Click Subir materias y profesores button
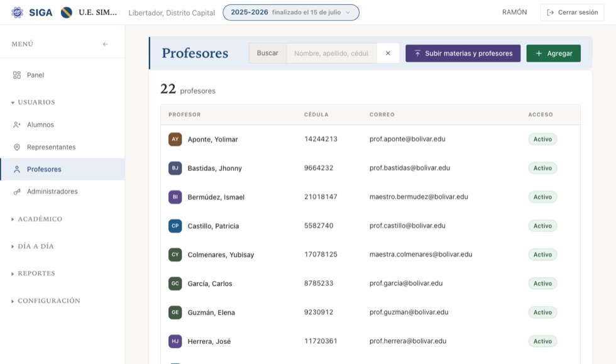The image size is (616, 364). click(463, 53)
